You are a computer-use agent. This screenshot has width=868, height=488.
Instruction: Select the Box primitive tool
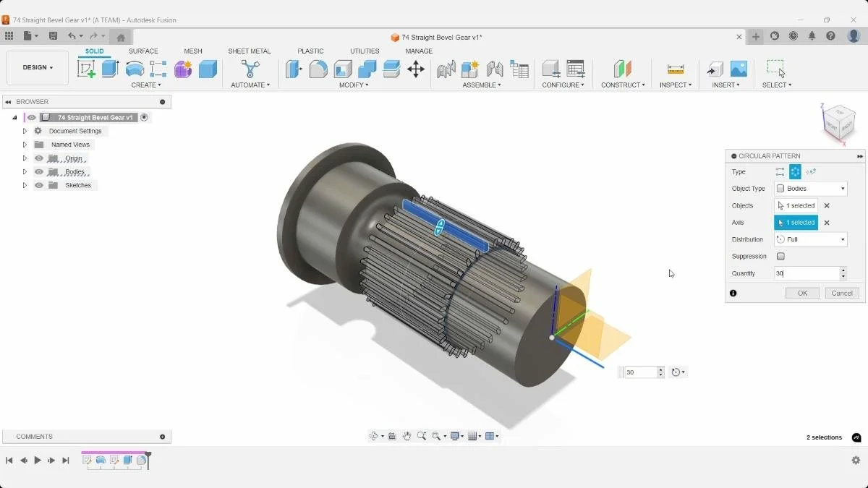[208, 69]
